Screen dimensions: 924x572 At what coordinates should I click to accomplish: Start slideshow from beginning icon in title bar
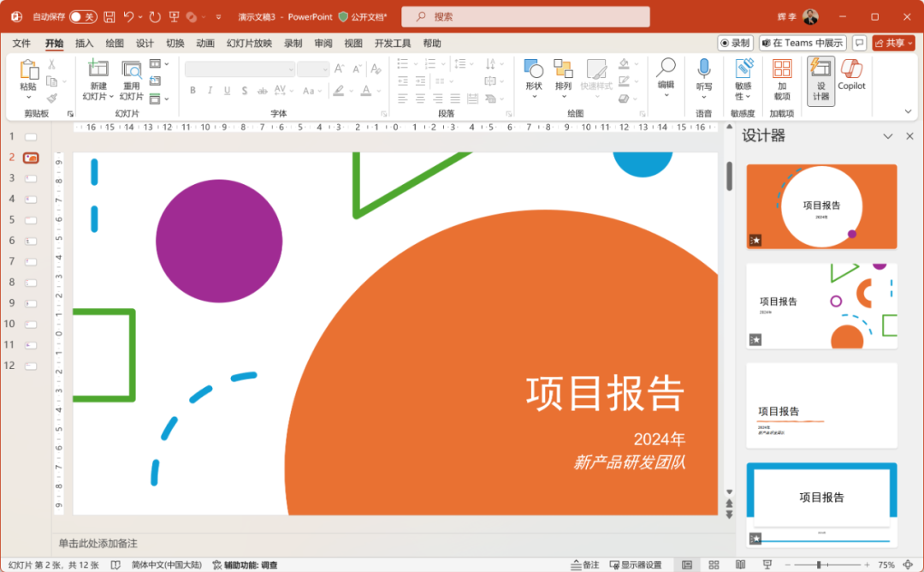coord(174,16)
